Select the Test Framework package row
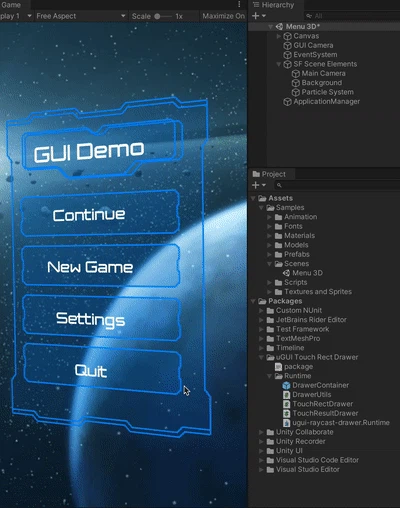This screenshot has width=400, height=508. click(x=324, y=329)
